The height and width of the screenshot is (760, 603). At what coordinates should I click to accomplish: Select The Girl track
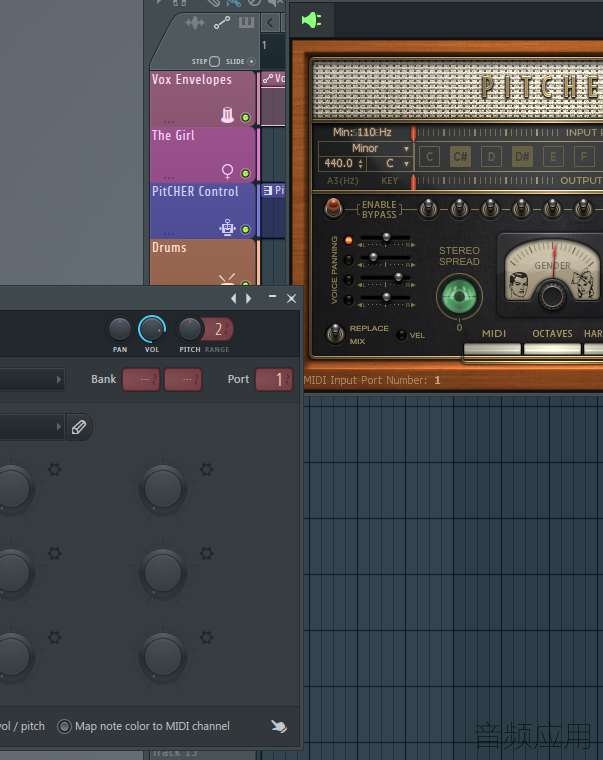[x=203, y=155]
